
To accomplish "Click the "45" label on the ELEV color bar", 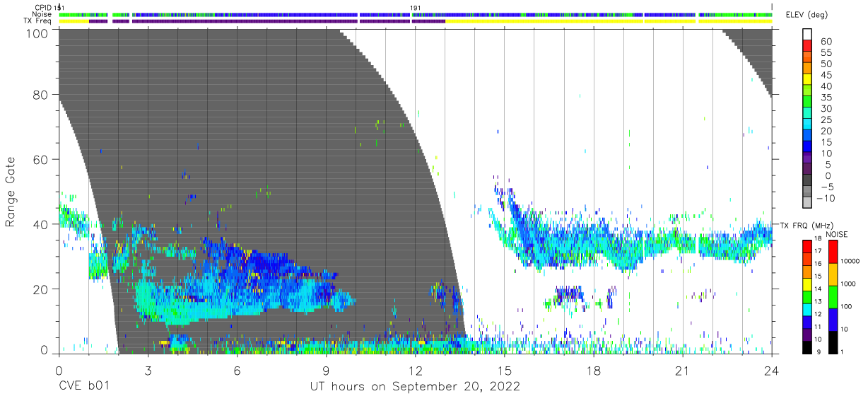I will (x=826, y=75).
